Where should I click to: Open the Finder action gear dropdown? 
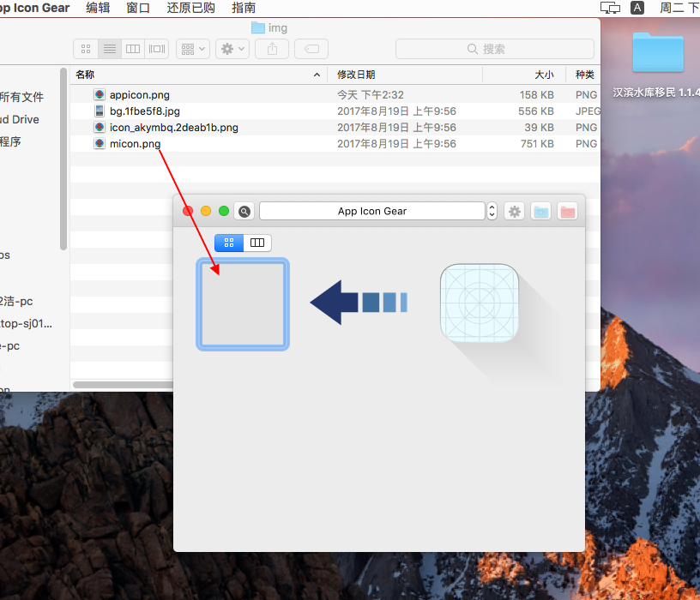point(232,49)
